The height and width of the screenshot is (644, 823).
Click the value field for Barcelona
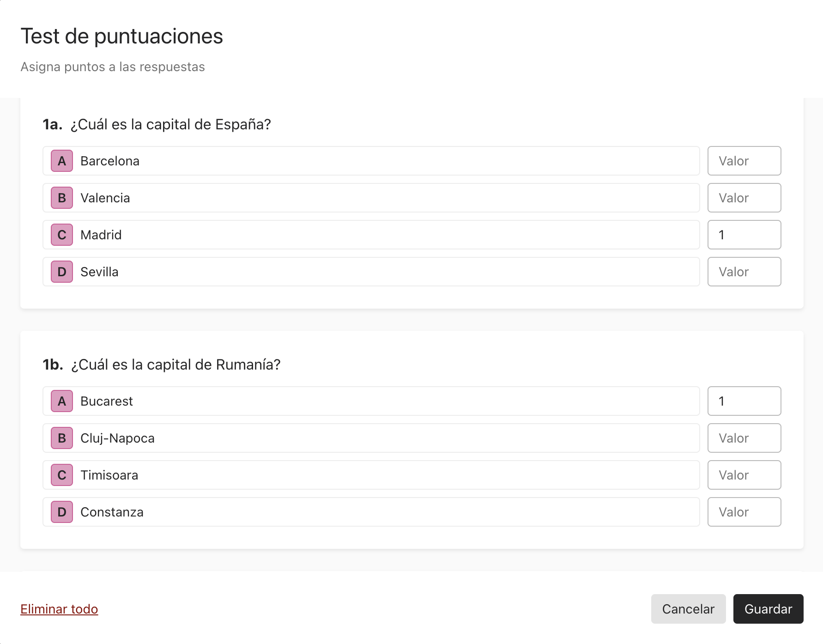[x=744, y=161]
